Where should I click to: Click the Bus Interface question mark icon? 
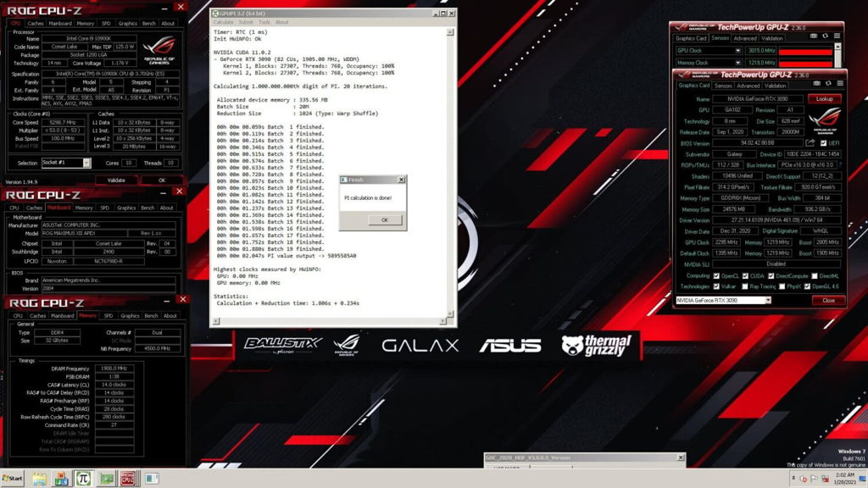pyautogui.click(x=840, y=165)
